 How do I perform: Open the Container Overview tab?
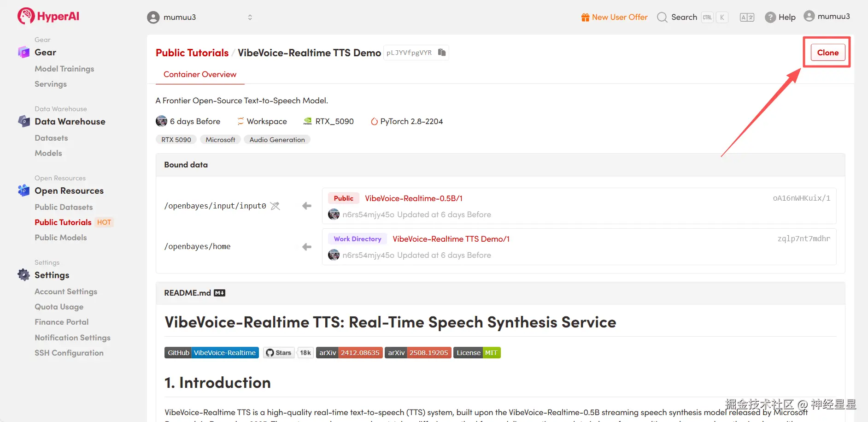coord(200,74)
